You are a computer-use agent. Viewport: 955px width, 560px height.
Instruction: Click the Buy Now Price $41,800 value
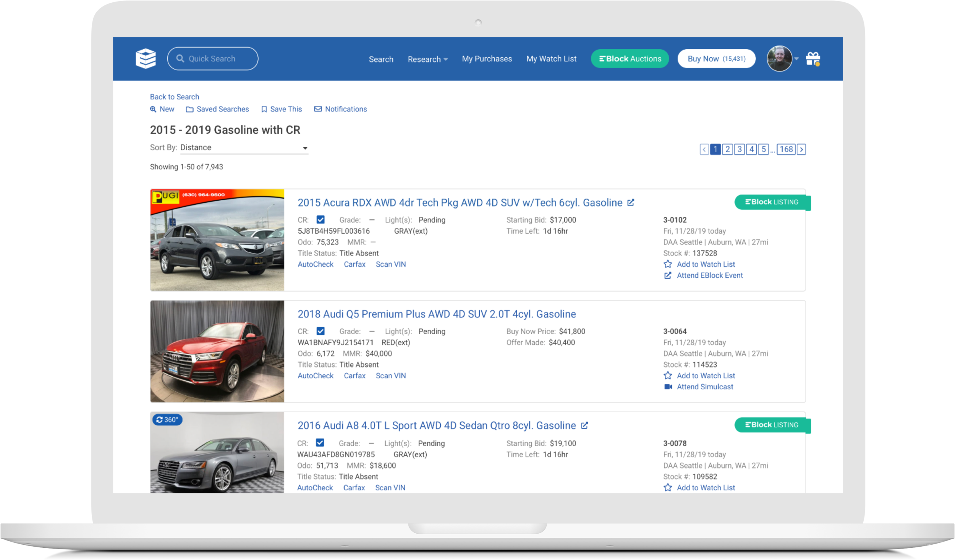tap(572, 332)
